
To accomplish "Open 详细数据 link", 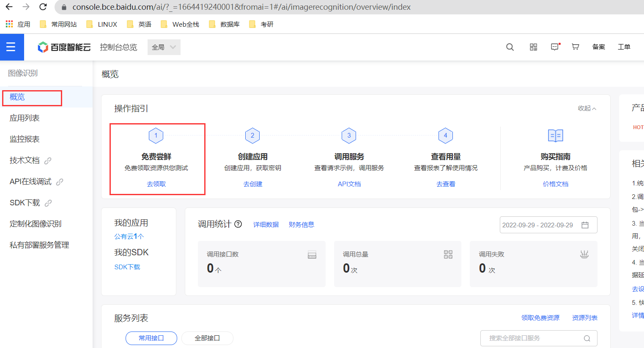I will [x=266, y=225].
